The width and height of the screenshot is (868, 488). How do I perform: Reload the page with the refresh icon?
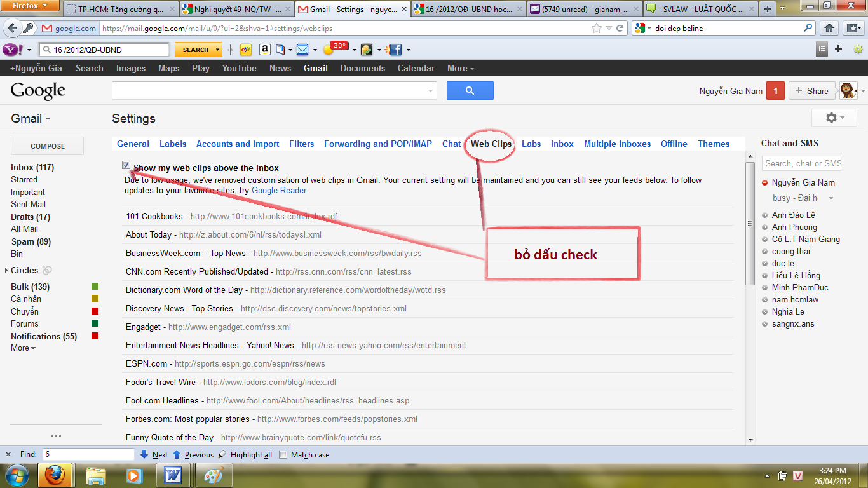click(x=620, y=28)
